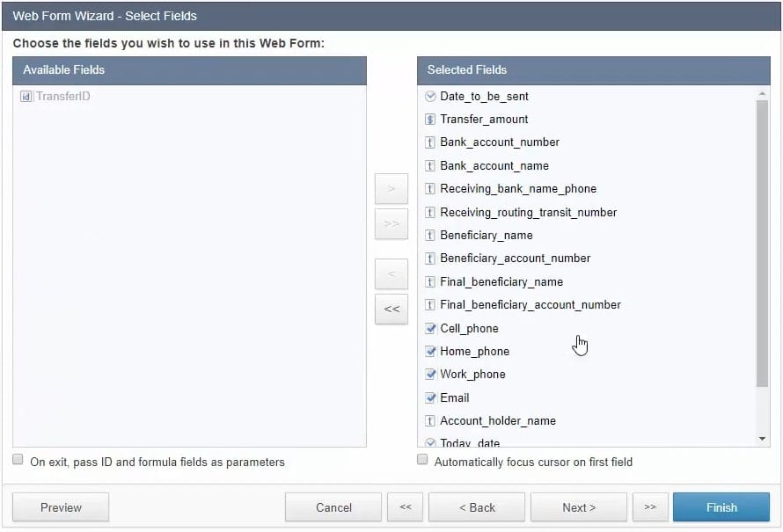The image size is (783, 532).
Task: Select Home_phone in Selected Fields
Action: pyautogui.click(x=474, y=352)
